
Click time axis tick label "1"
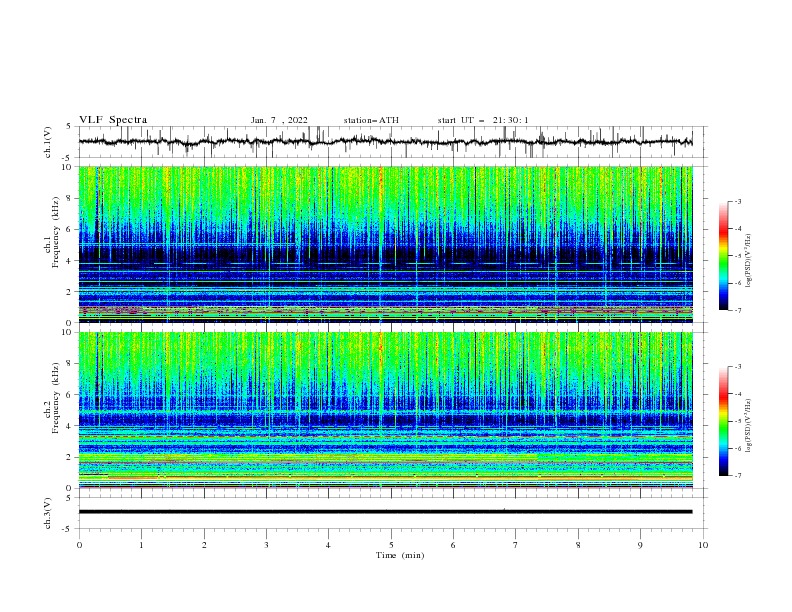tap(141, 545)
